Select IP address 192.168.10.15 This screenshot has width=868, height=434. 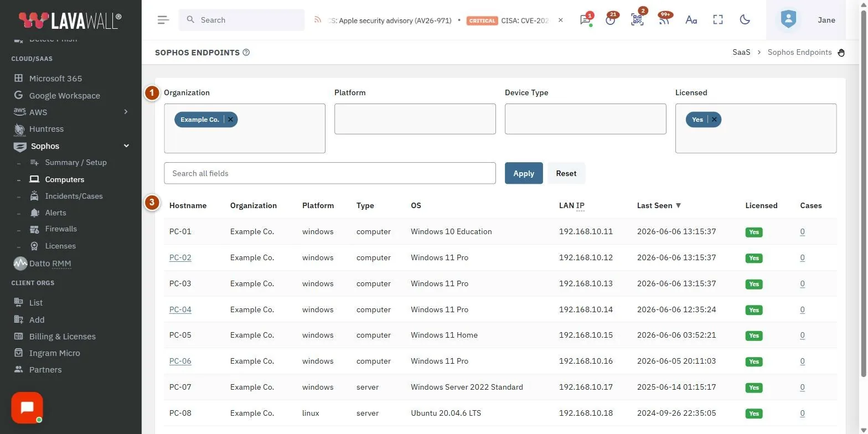click(586, 335)
